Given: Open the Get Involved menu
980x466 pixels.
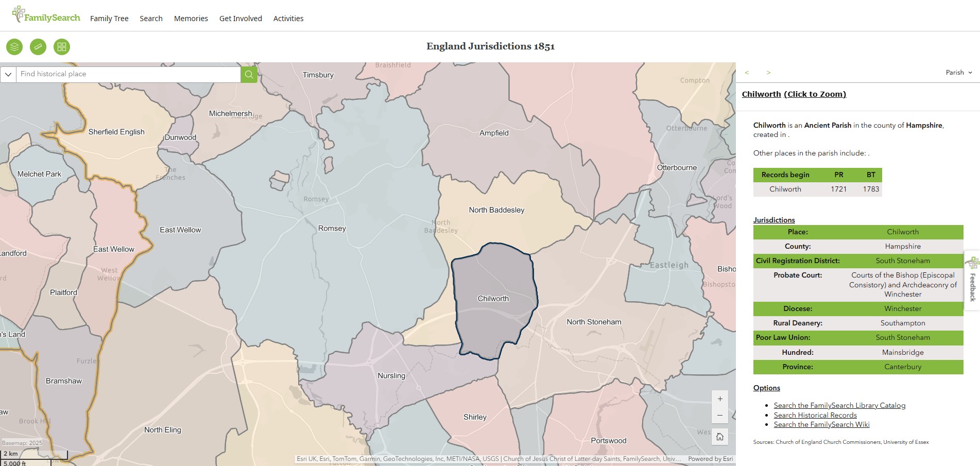Looking at the screenshot, I should (x=240, y=19).
